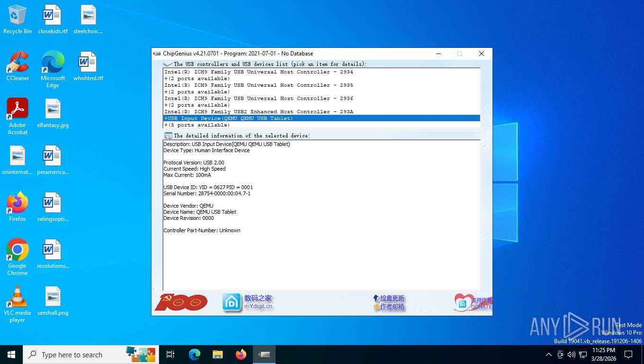Open File Explorer from the taskbar
This screenshot has height=364, width=644.
217,355
